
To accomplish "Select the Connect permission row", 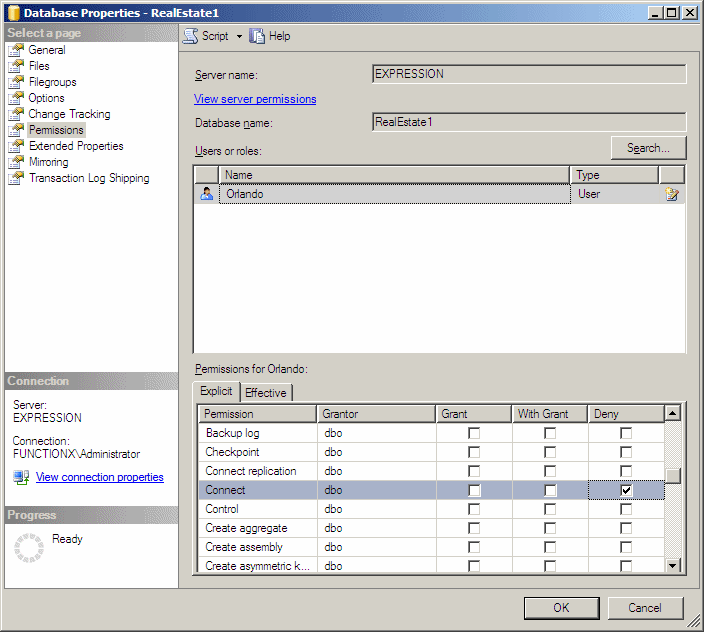I will point(431,490).
